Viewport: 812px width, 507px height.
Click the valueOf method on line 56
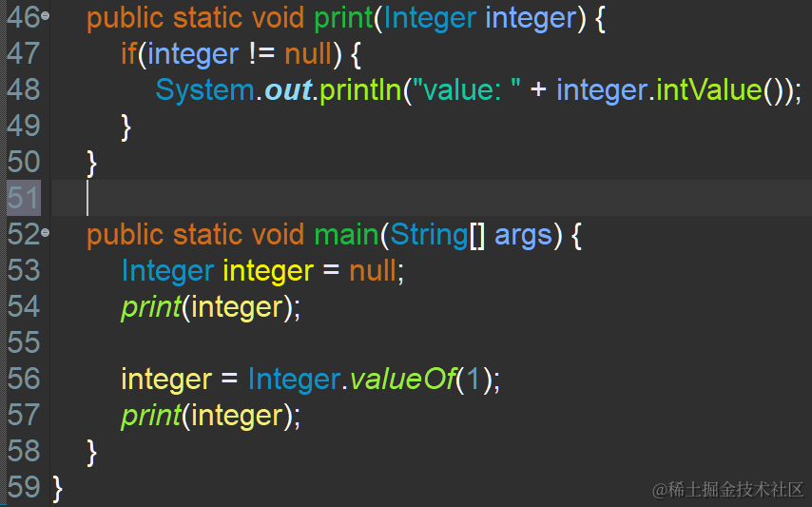[x=402, y=380]
